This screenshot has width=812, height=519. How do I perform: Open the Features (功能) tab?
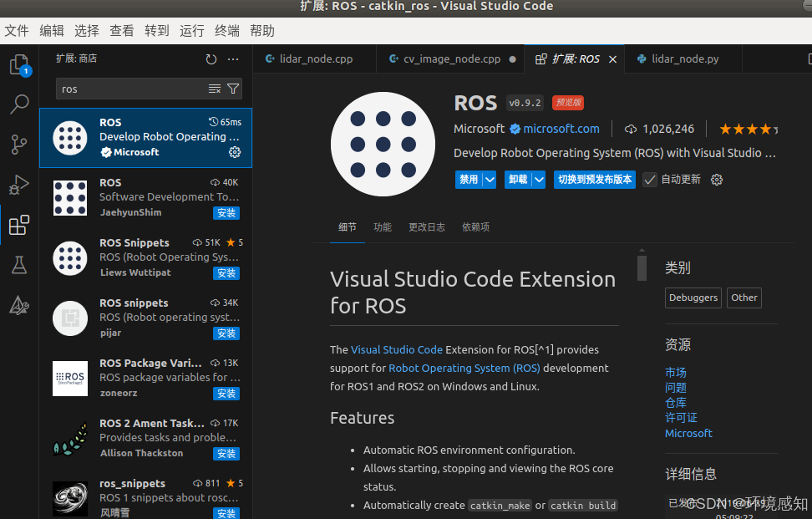point(383,226)
